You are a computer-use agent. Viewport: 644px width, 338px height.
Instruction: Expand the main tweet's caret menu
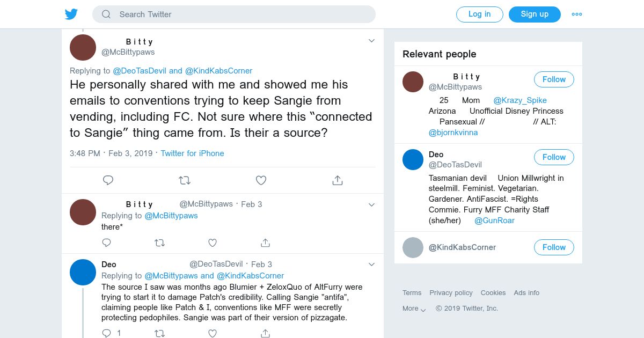[371, 41]
